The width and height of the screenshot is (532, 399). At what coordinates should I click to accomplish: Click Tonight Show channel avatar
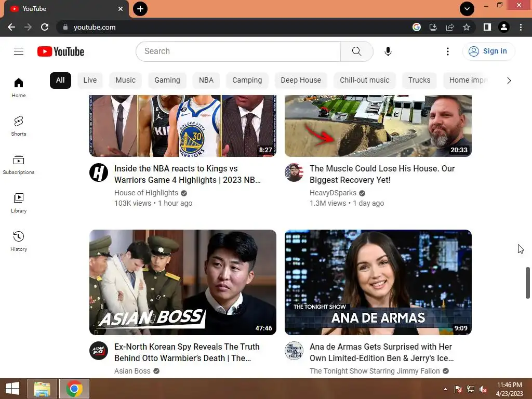tap(294, 351)
